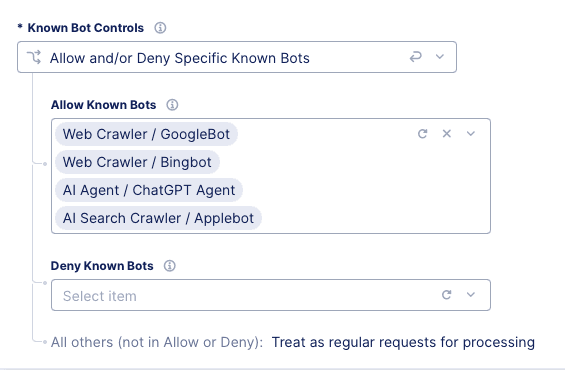565x370 pixels.
Task: Click Treat as regular requests for processing text
Action: coord(403,342)
